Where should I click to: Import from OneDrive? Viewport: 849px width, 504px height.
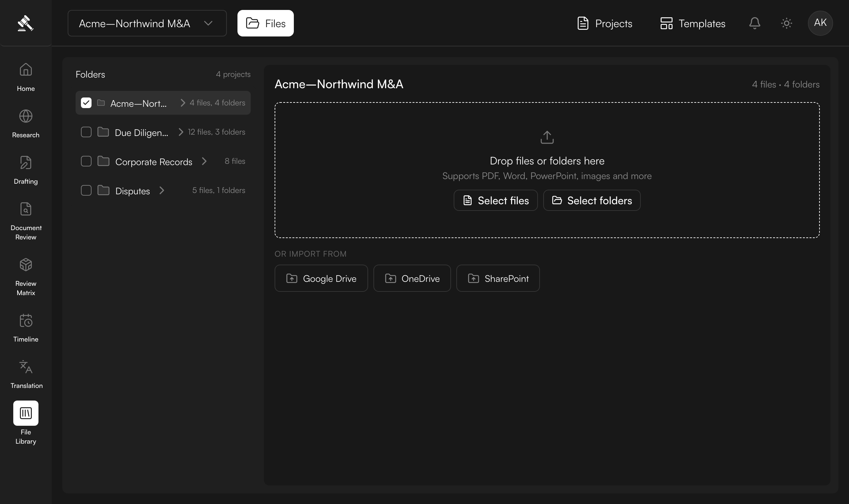point(412,278)
